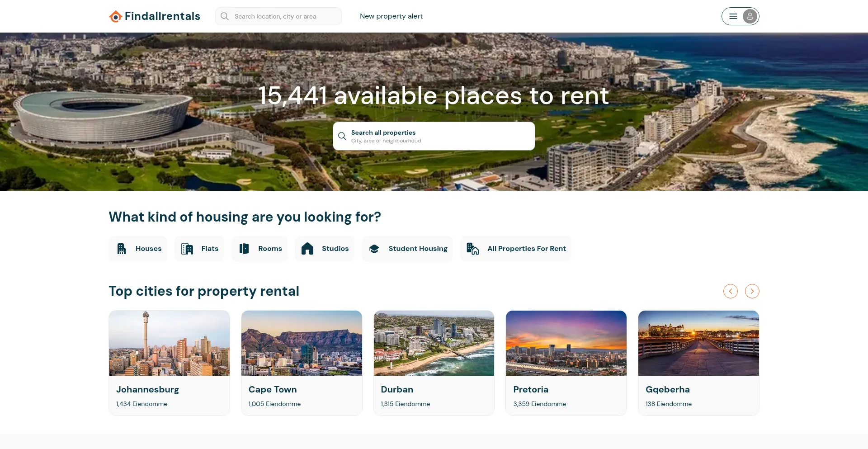Select the Student Housing graduation cap icon
The height and width of the screenshot is (449, 868).
point(374,249)
